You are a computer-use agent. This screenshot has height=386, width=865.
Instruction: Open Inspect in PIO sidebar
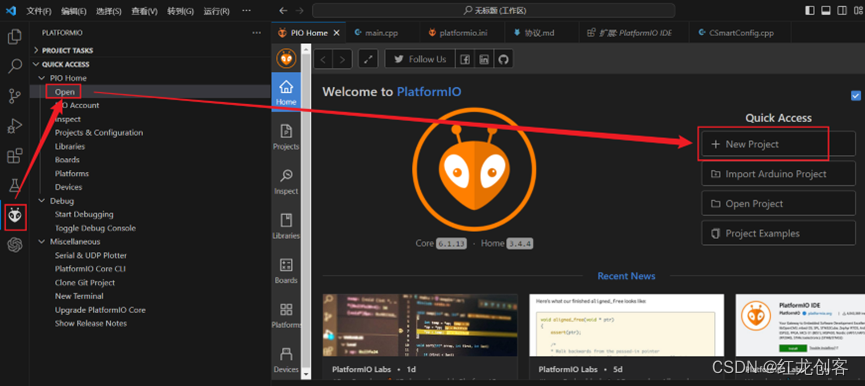(x=286, y=182)
